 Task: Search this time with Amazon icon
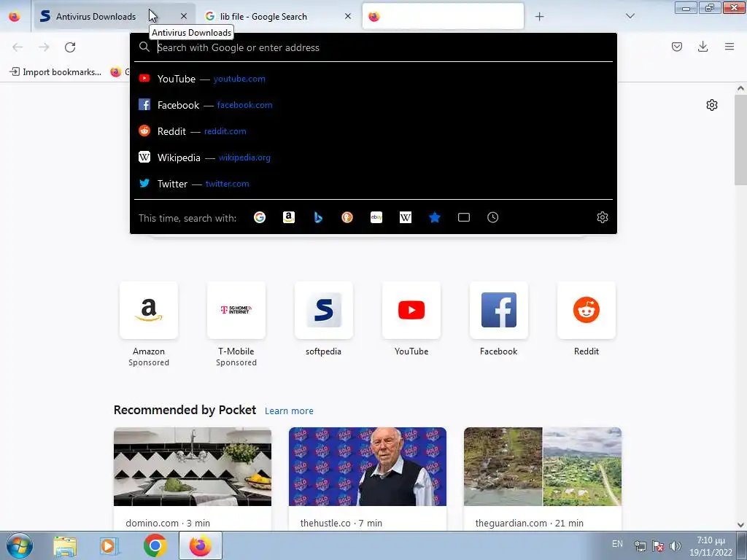289,217
